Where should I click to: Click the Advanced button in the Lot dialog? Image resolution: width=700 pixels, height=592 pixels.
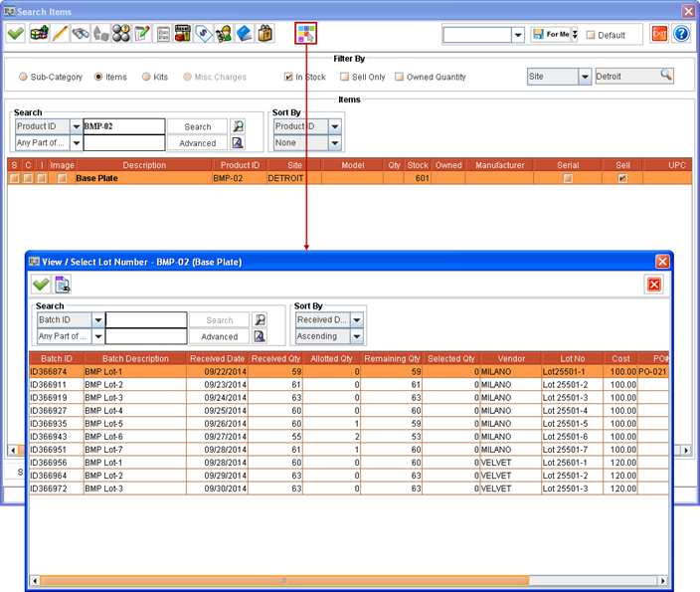coord(220,336)
